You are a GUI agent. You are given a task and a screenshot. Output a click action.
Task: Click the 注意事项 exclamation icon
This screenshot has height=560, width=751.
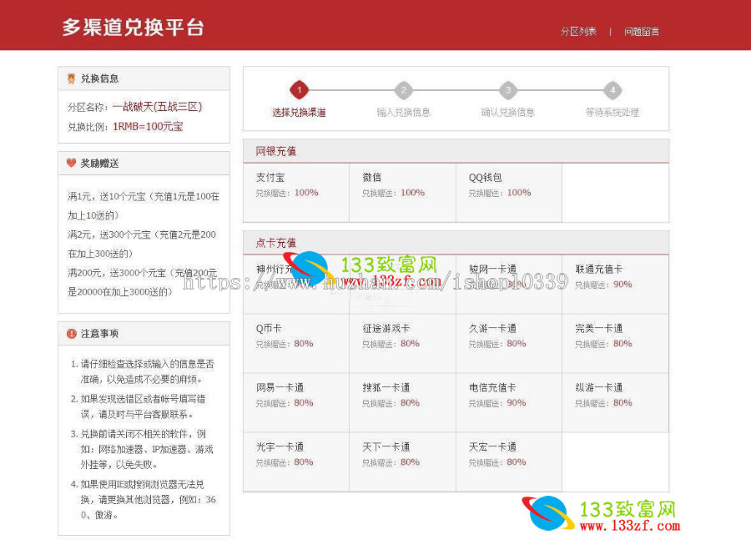(72, 334)
